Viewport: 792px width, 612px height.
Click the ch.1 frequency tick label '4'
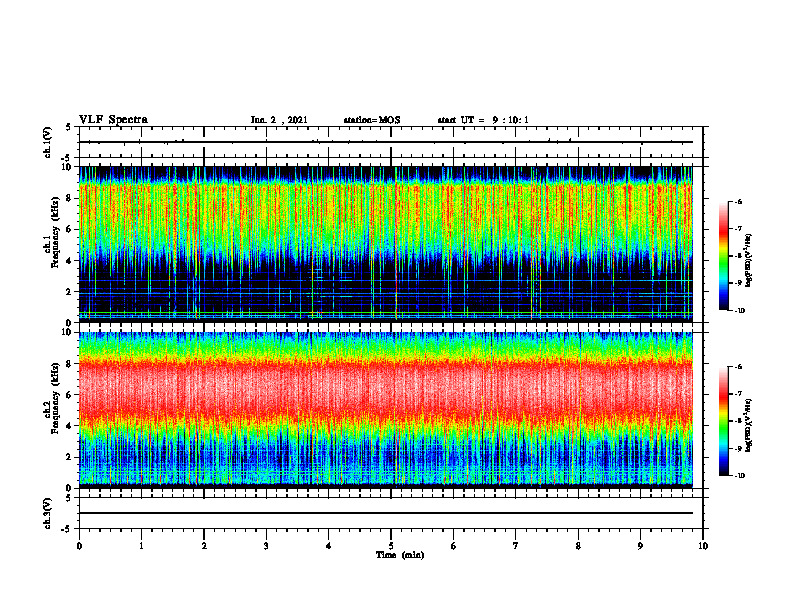coord(70,261)
